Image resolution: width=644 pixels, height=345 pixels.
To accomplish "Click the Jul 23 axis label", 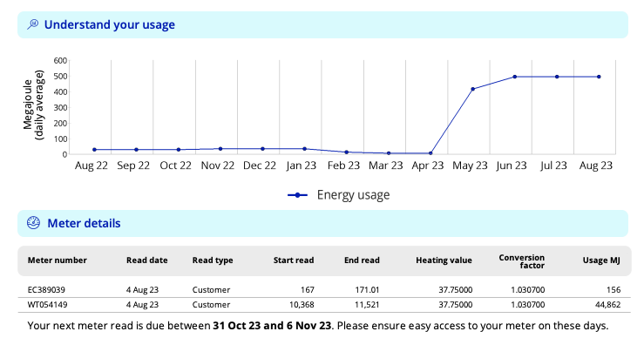I will point(553,166).
